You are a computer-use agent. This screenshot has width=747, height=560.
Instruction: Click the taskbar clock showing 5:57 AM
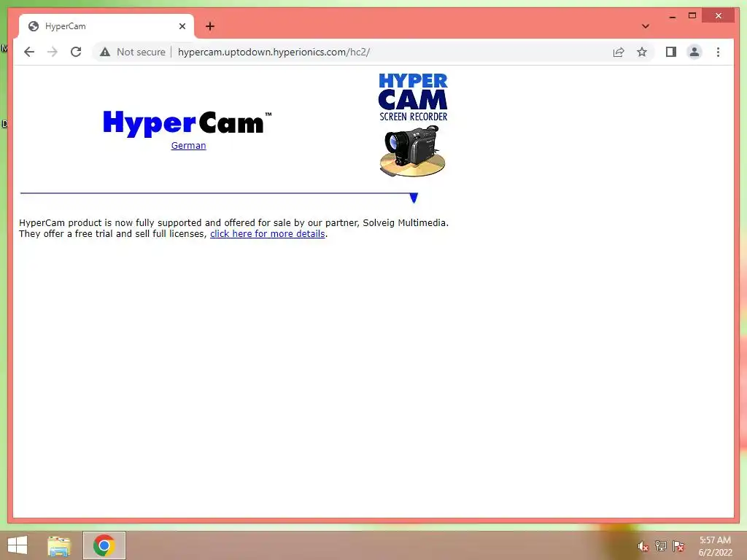[x=715, y=546]
